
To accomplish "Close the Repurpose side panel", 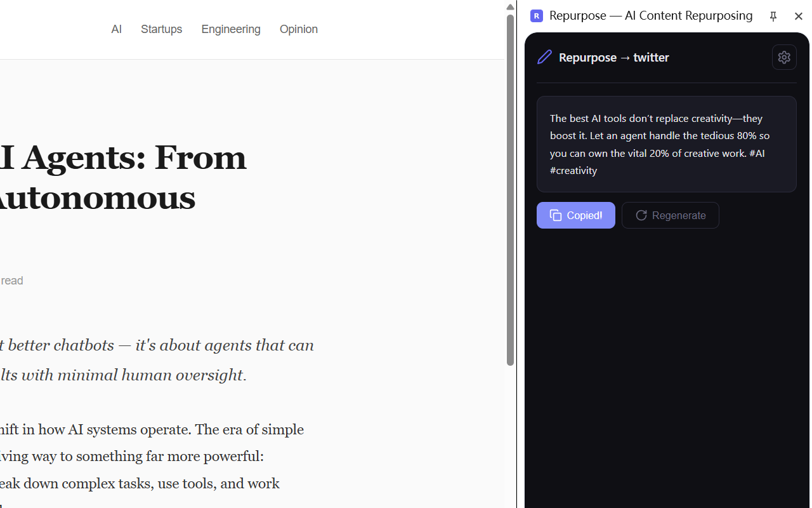I will pyautogui.click(x=798, y=17).
